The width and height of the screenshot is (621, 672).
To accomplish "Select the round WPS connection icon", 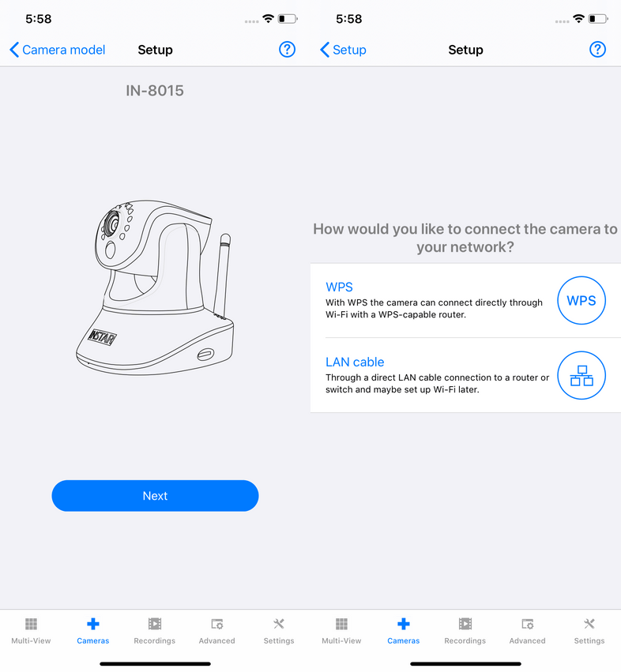I will (x=581, y=300).
